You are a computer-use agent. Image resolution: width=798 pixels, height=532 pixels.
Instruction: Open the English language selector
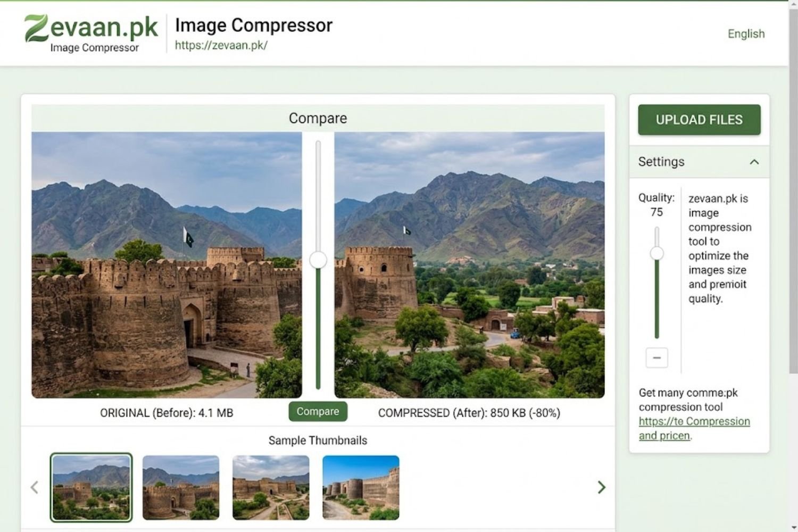[746, 34]
